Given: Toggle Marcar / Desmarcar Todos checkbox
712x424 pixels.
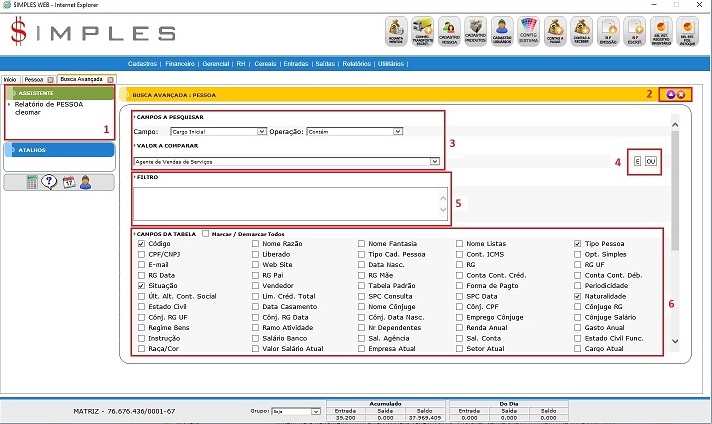Looking at the screenshot, I should (x=206, y=233).
